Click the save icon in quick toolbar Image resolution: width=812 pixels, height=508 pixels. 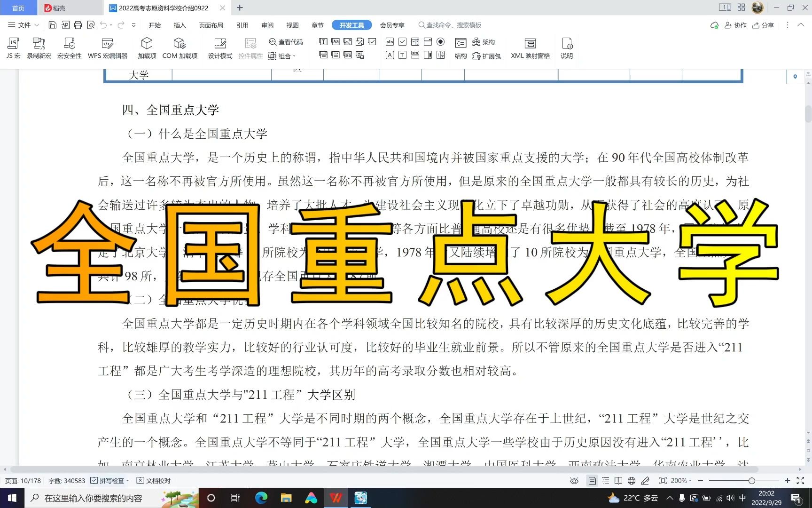pyautogui.click(x=53, y=25)
